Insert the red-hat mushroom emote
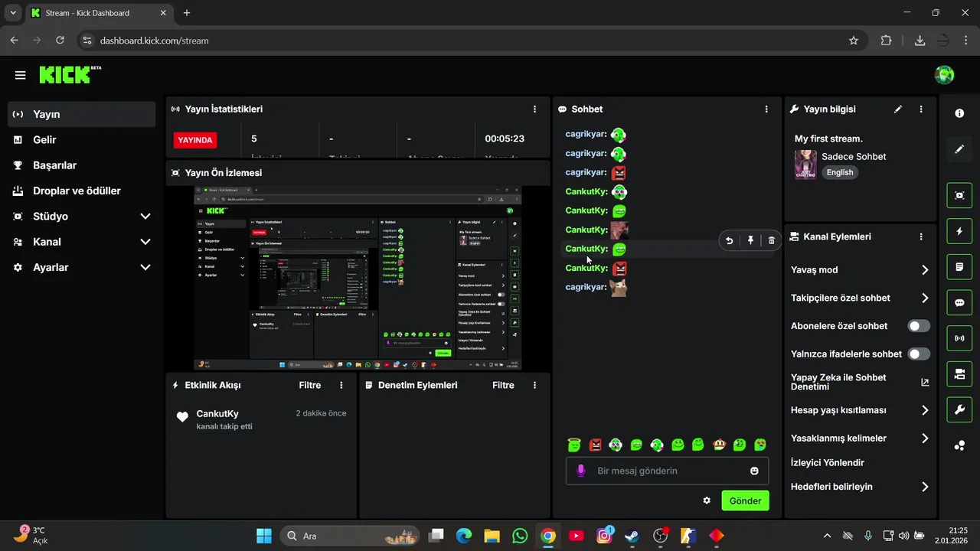Screen dimensions: 980x551 pos(719,445)
